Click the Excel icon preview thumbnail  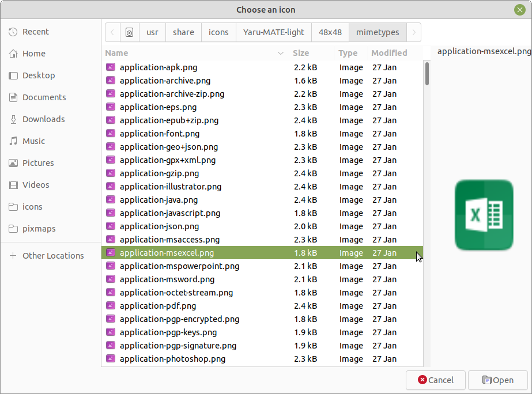point(484,215)
